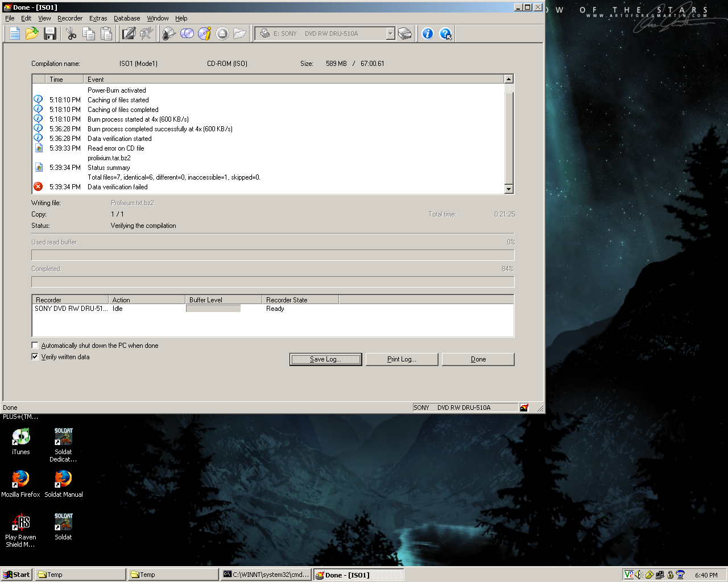
Task: Click the Save floppy disk icon
Action: tap(50, 34)
